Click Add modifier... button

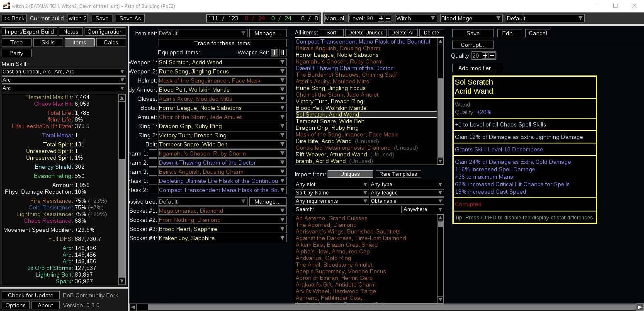pos(477,68)
